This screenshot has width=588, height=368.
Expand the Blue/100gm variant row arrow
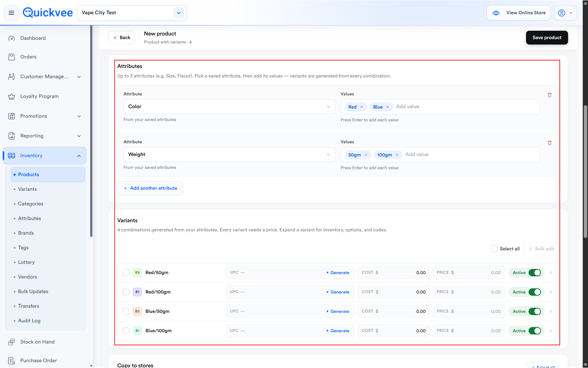click(x=551, y=331)
